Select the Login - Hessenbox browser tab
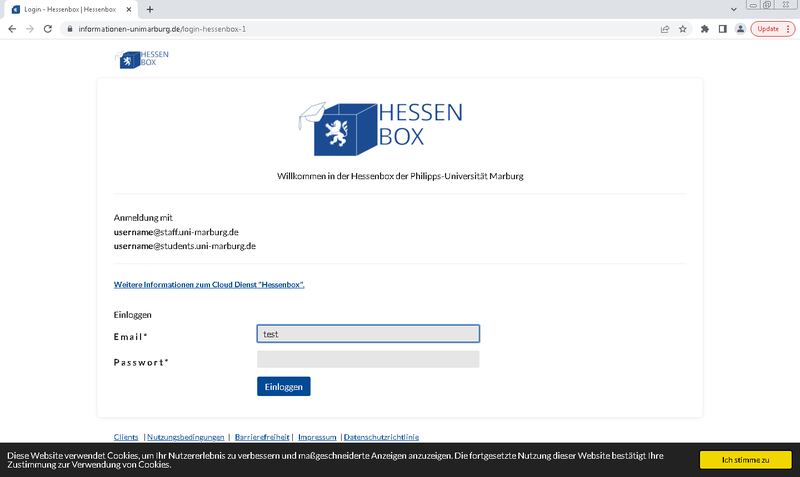The height and width of the screenshot is (477, 800). [71, 9]
